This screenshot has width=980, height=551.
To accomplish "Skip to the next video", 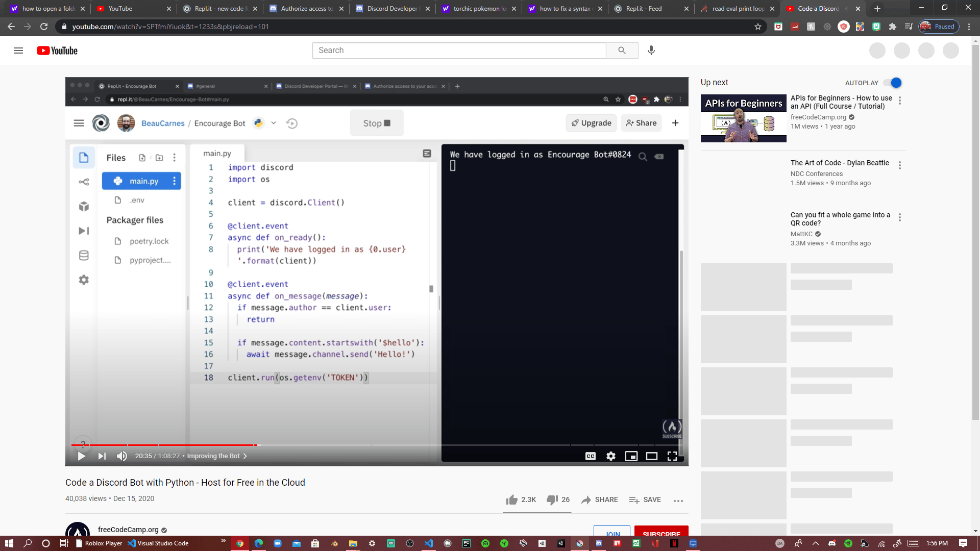I will (x=102, y=456).
